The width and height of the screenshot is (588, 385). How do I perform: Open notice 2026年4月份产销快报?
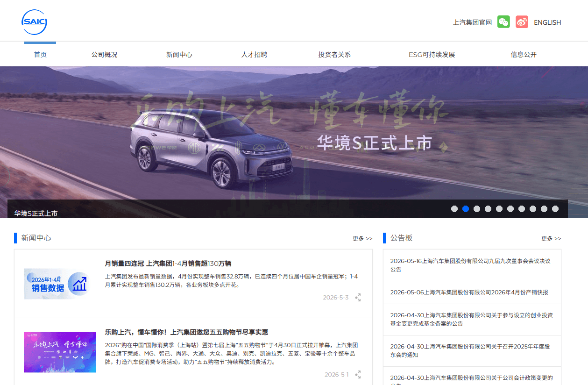(469, 292)
